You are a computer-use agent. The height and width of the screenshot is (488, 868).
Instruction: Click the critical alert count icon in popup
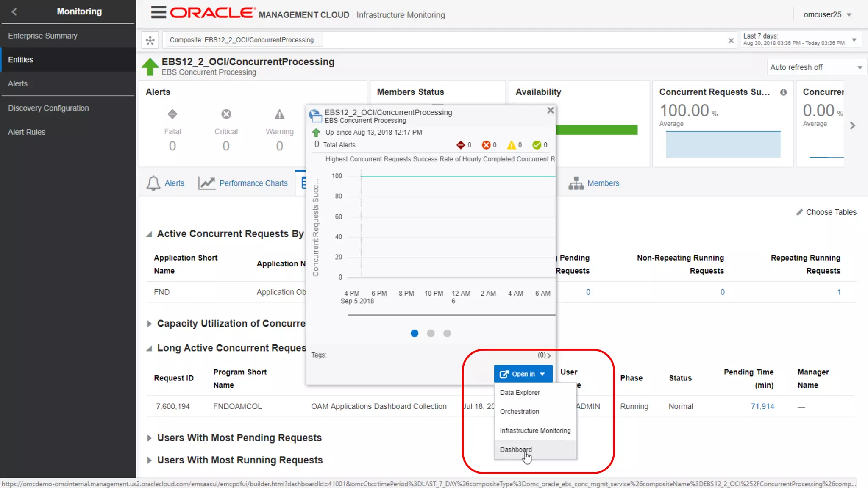click(486, 145)
